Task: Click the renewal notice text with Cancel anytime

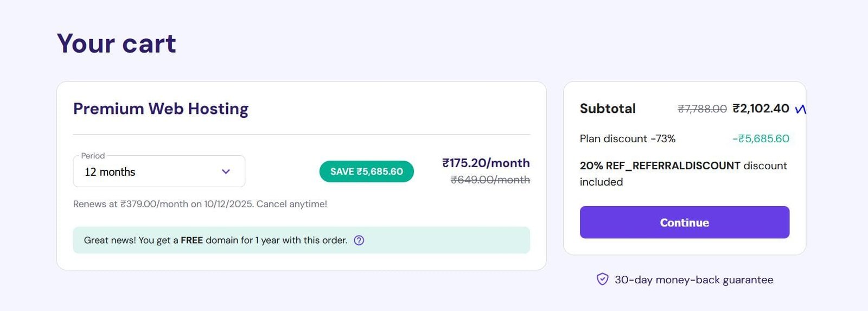Action: [200, 204]
